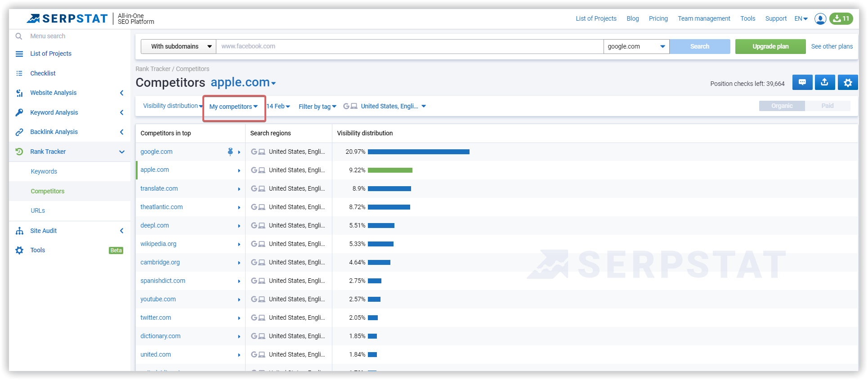
Task: Click the Tools gear icon in sidebar
Action: coord(19,250)
